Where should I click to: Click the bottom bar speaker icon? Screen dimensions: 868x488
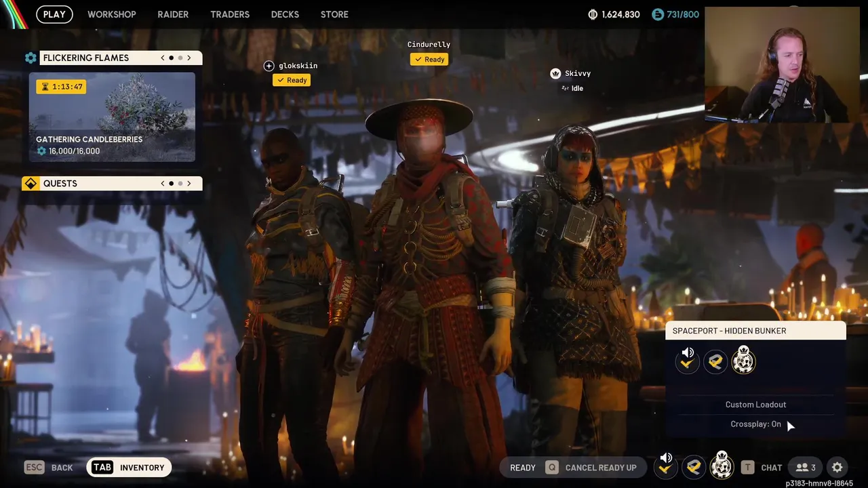click(x=666, y=466)
